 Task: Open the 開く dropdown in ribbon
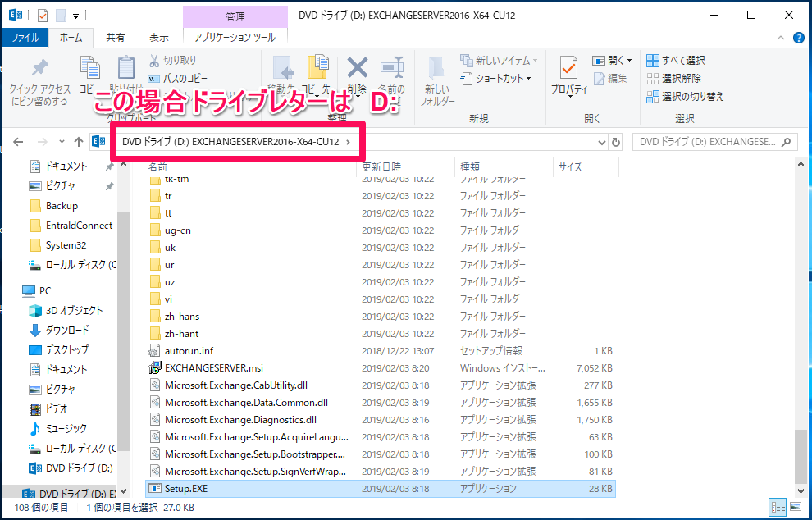coord(613,61)
